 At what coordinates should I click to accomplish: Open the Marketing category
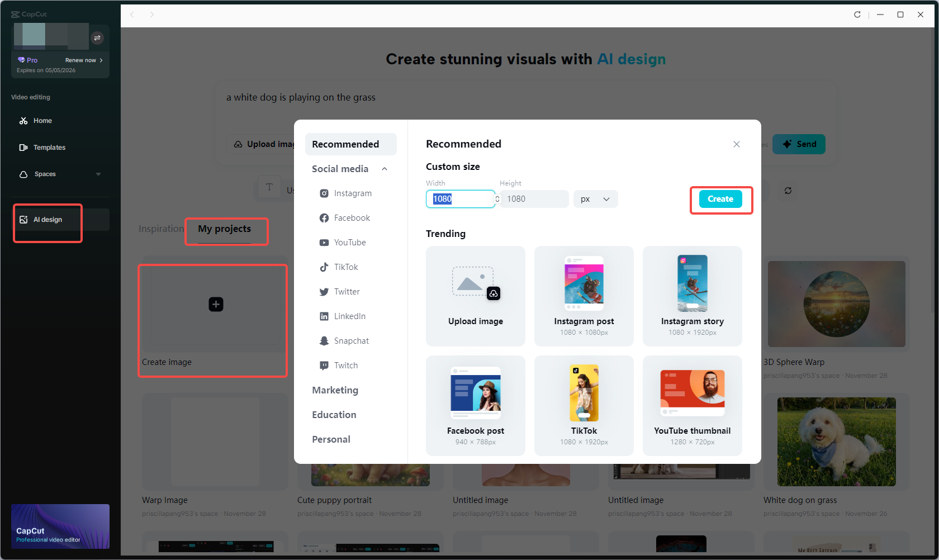click(x=335, y=390)
